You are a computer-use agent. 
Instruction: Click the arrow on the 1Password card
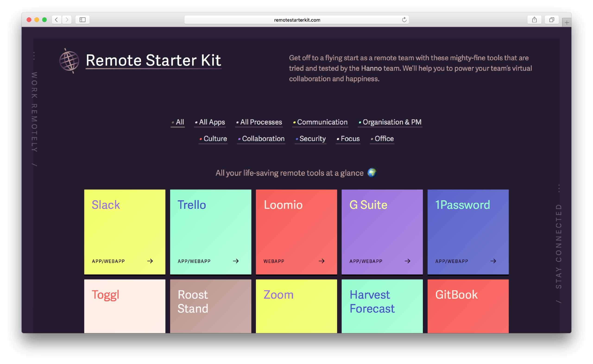(493, 261)
